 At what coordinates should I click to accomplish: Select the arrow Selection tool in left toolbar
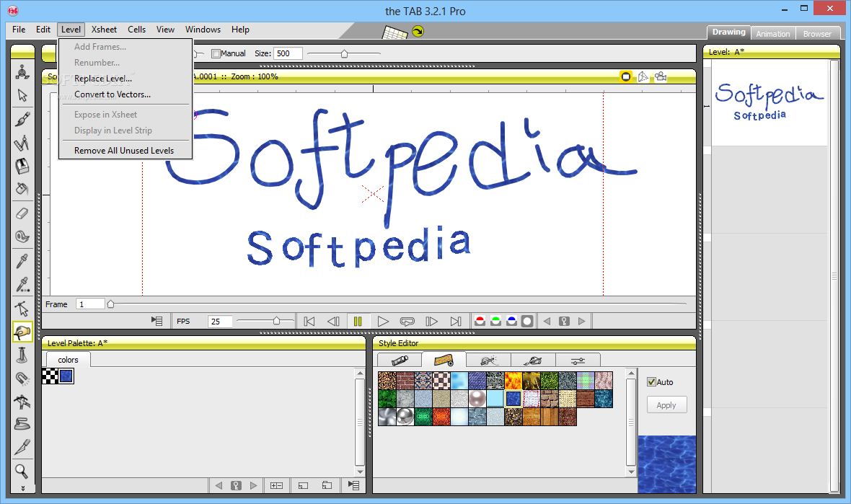(x=22, y=95)
